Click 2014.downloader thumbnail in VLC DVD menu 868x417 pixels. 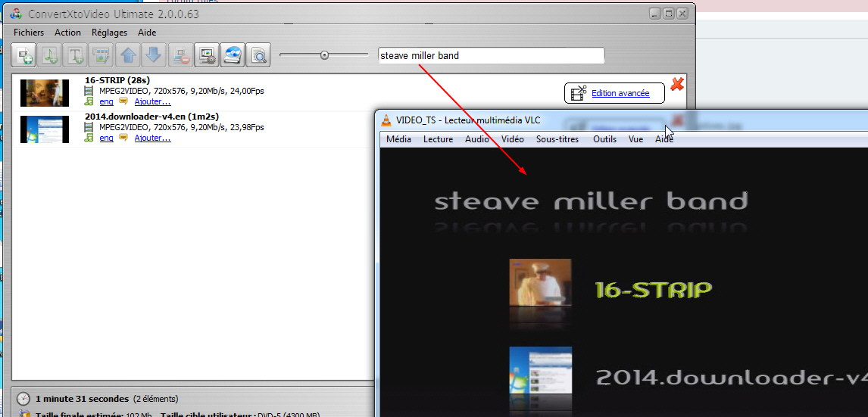[x=540, y=370]
